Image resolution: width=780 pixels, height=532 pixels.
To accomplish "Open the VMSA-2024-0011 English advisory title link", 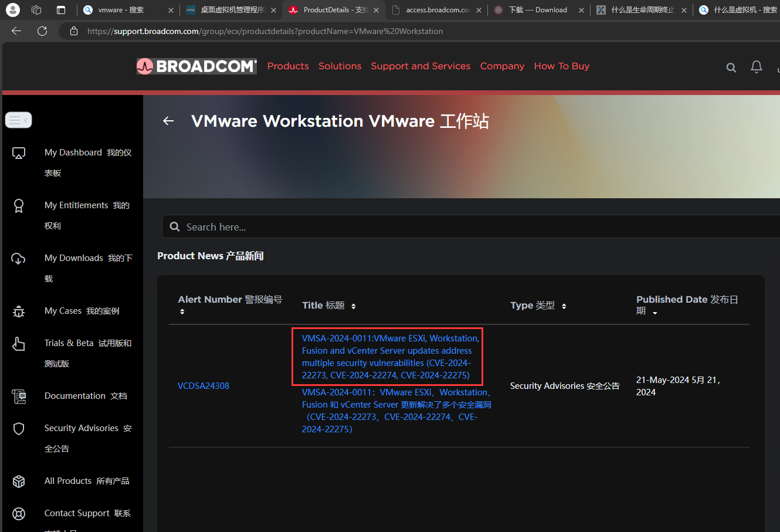I will point(390,357).
